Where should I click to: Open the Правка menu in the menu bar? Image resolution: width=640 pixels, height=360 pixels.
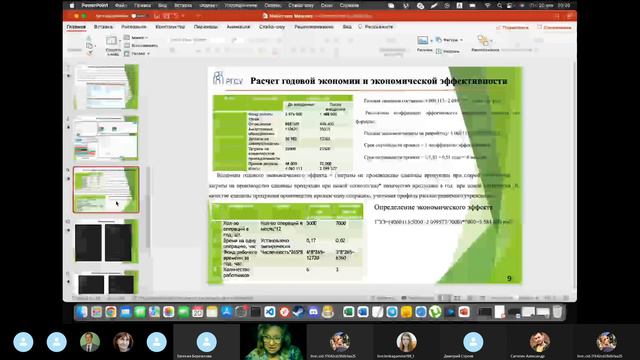pos(142,6)
